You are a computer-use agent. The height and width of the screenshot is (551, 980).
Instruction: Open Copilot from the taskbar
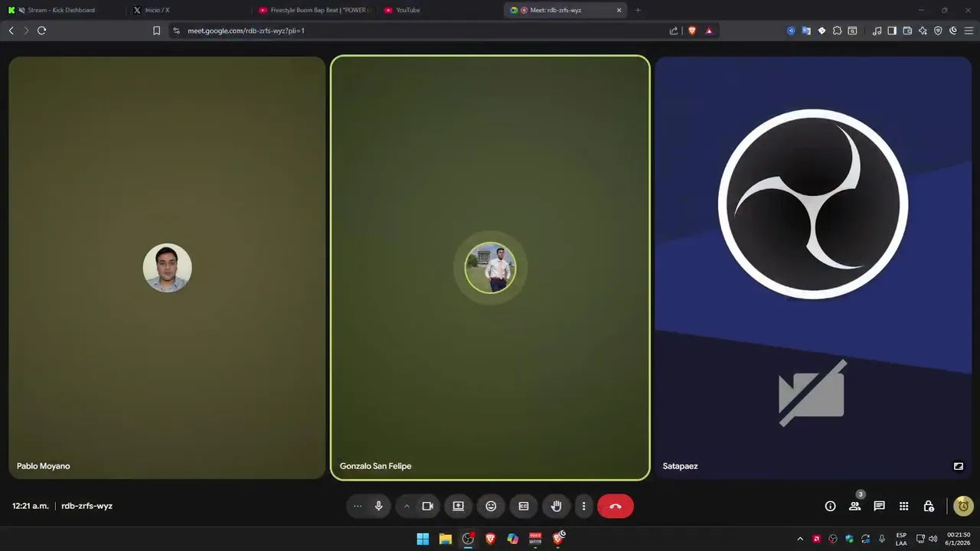tap(513, 539)
